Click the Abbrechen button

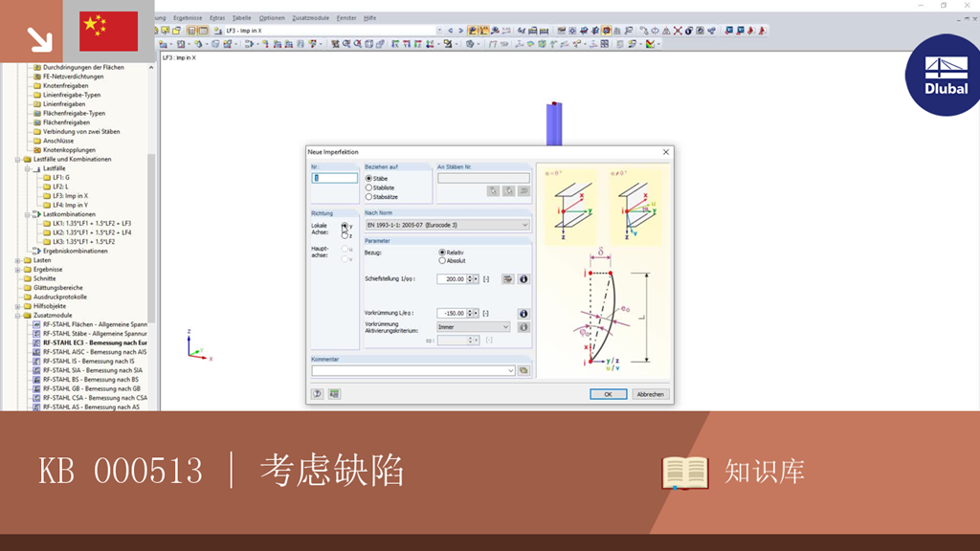coord(650,394)
